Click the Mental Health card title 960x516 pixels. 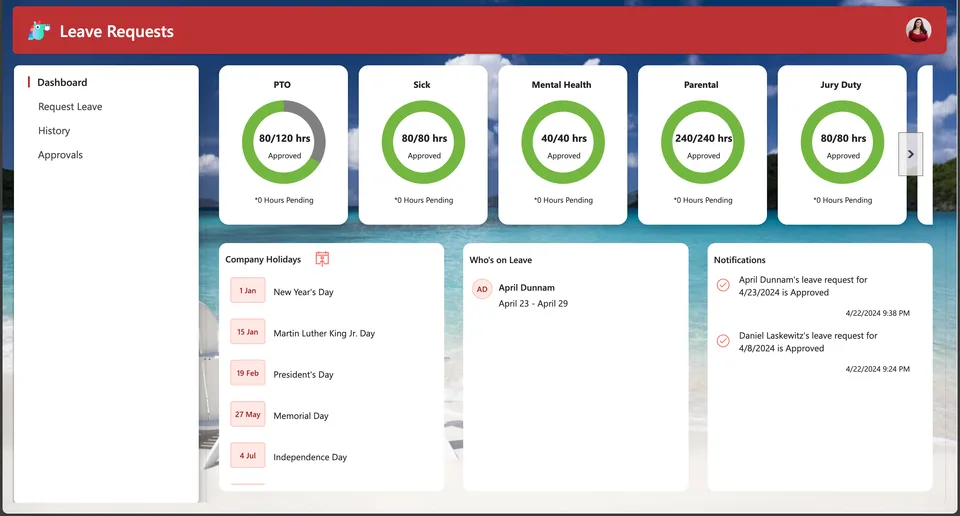pos(561,84)
